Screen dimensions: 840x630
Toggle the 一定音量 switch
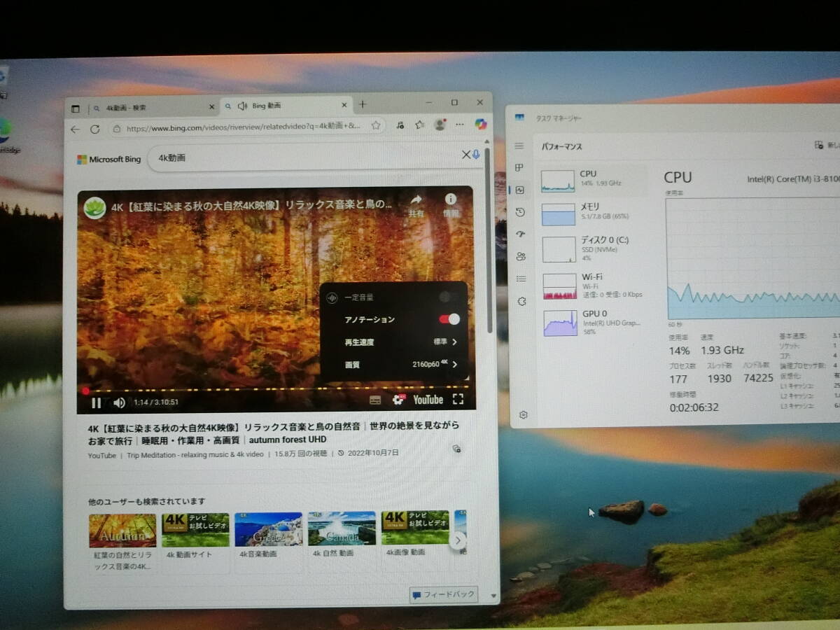point(449,297)
